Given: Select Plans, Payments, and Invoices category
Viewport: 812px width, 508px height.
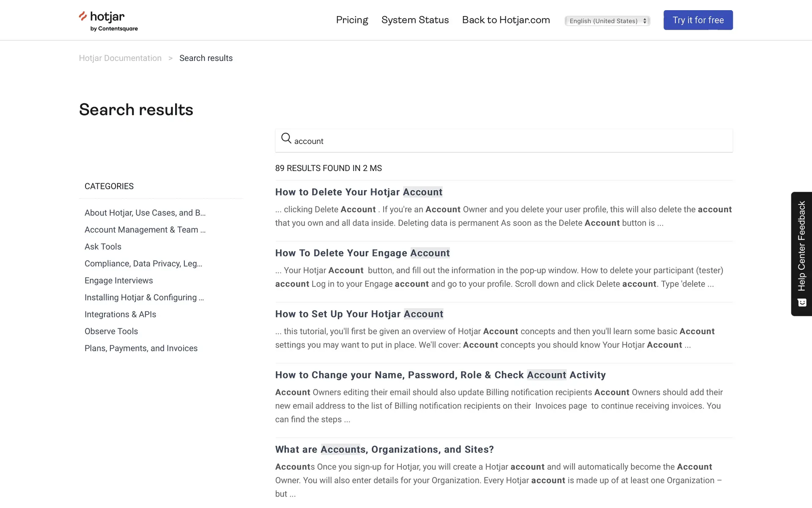Looking at the screenshot, I should tap(141, 348).
